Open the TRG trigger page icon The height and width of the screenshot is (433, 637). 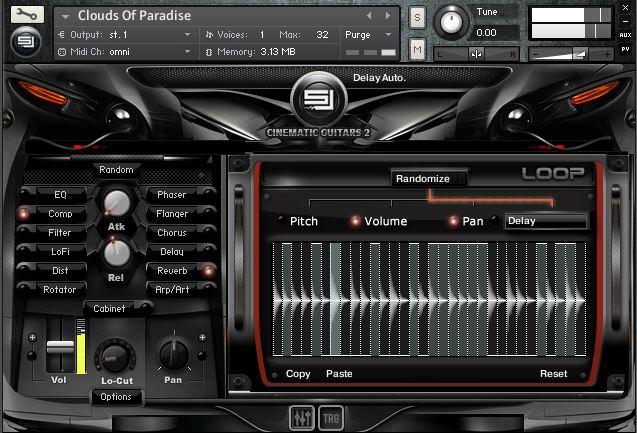[x=331, y=416]
